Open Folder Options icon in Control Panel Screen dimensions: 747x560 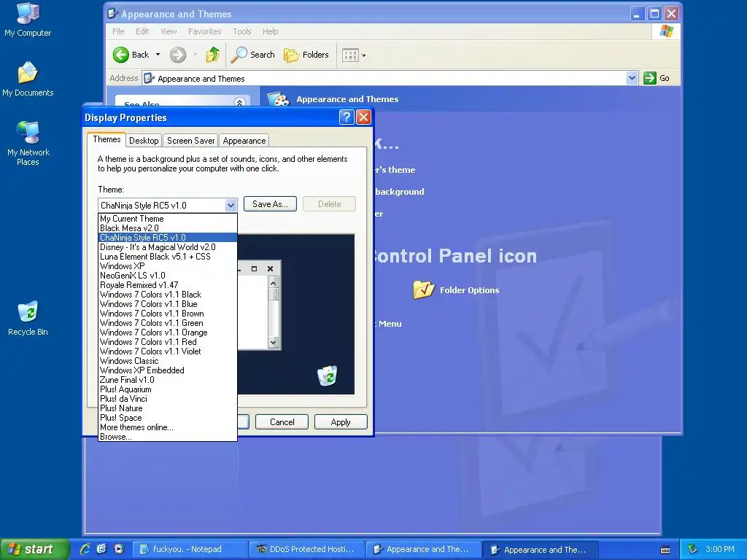457,289
